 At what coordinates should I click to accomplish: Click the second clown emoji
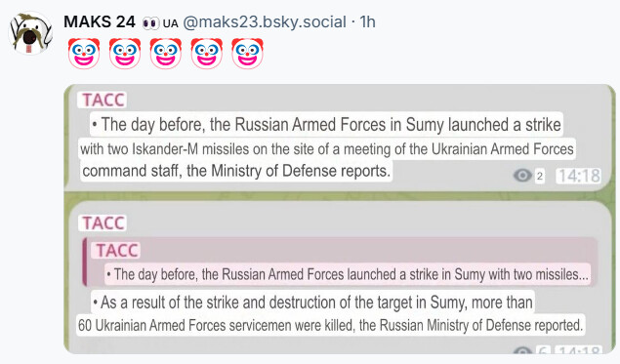coord(125,54)
